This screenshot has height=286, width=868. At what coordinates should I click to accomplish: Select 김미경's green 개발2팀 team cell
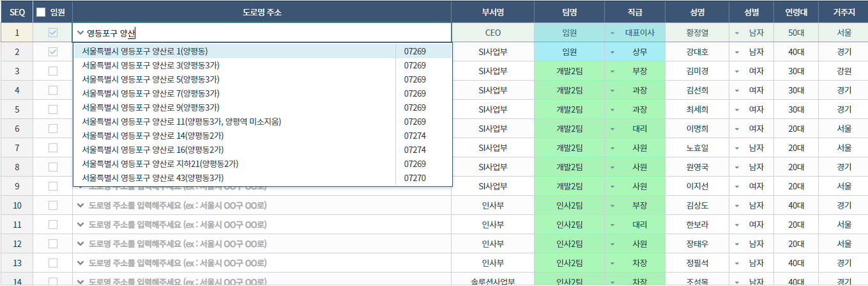[569, 71]
